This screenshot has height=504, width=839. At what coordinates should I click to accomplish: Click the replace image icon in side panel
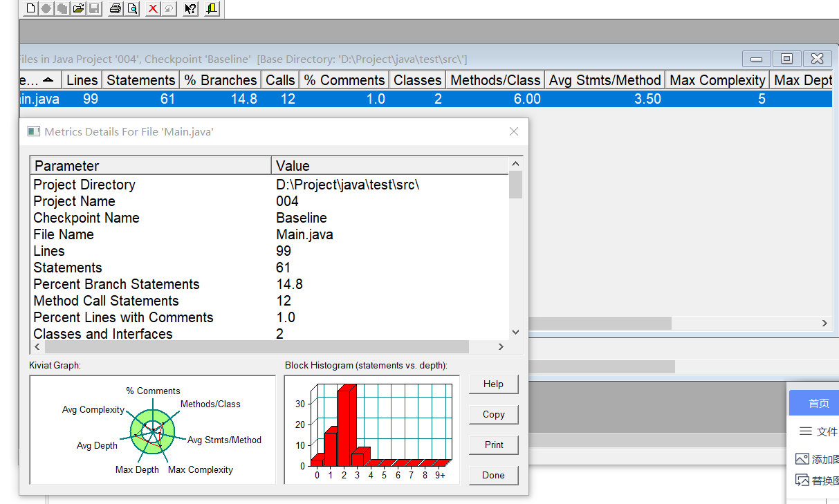[x=802, y=480]
